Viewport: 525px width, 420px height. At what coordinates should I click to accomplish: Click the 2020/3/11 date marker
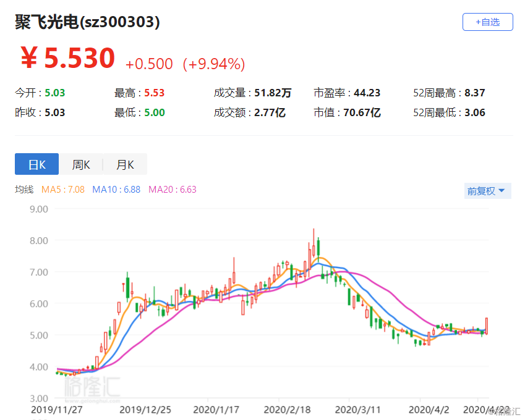click(x=358, y=409)
